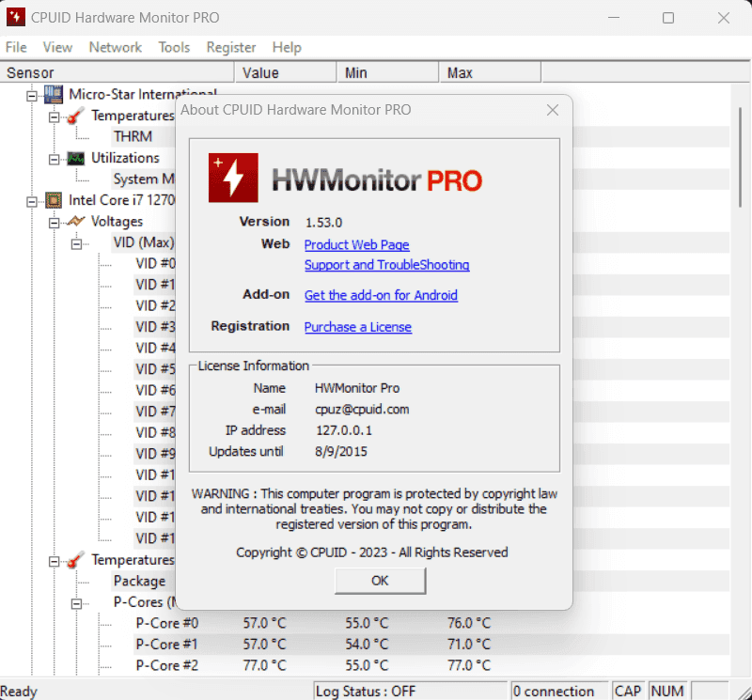Collapse the motherboard Temperatures branch

point(55,117)
